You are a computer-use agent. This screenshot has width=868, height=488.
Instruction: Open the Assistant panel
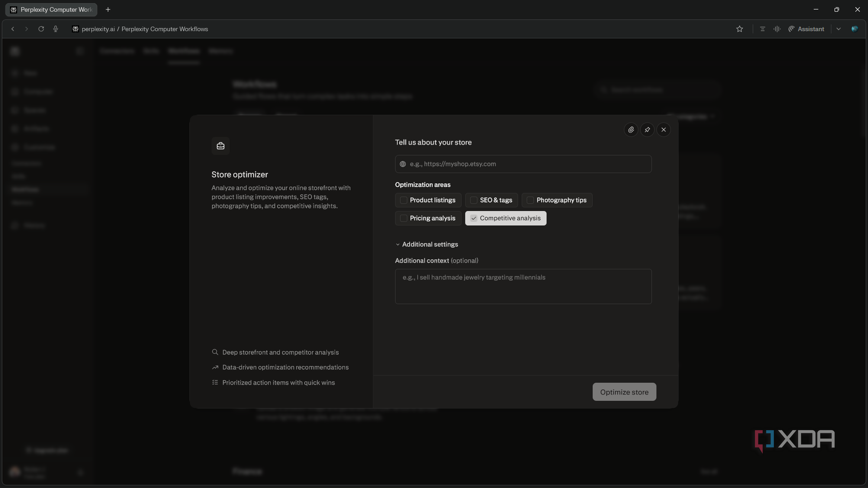(806, 29)
